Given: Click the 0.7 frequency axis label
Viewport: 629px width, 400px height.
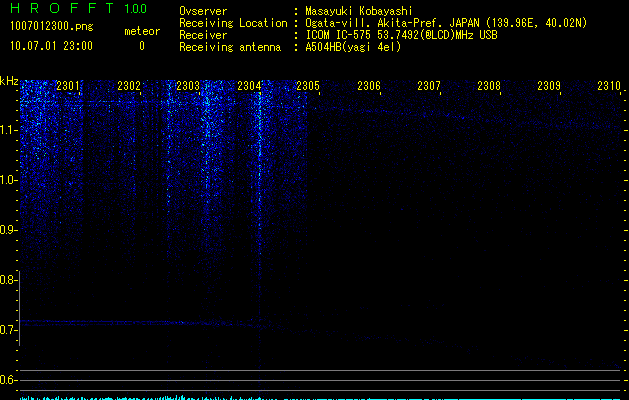Looking at the screenshot, I should (x=8, y=330).
